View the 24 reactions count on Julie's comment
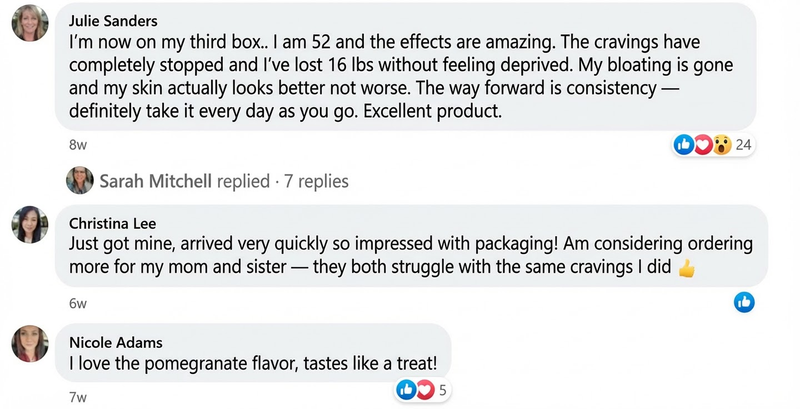This screenshot has height=409, width=800. pyautogui.click(x=743, y=145)
